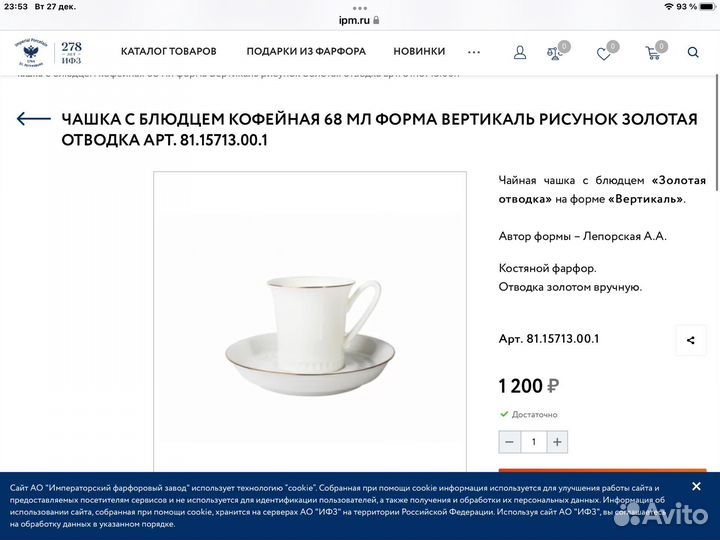Decrease quantity with minus button

coord(509,442)
